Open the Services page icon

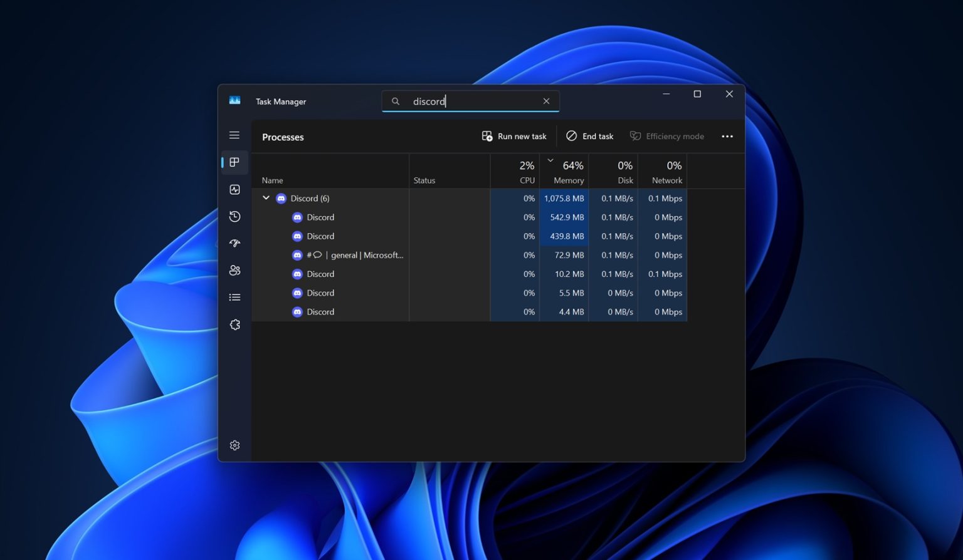pos(234,324)
